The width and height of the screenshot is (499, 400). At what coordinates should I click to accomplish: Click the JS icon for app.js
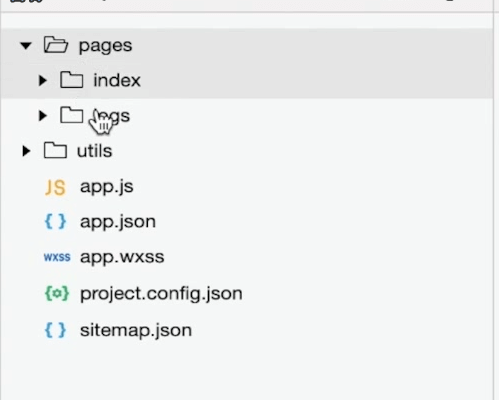[55, 187]
